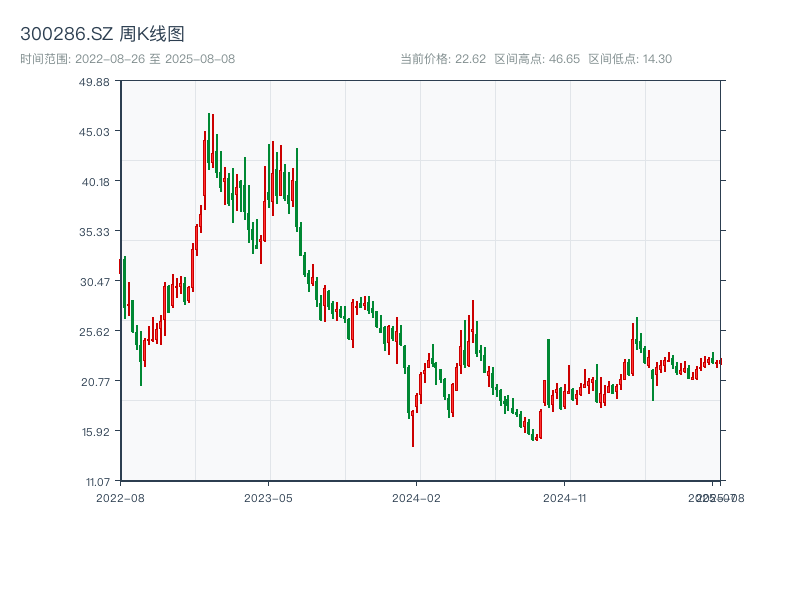Click the 49.88 y-axis label

point(94,82)
